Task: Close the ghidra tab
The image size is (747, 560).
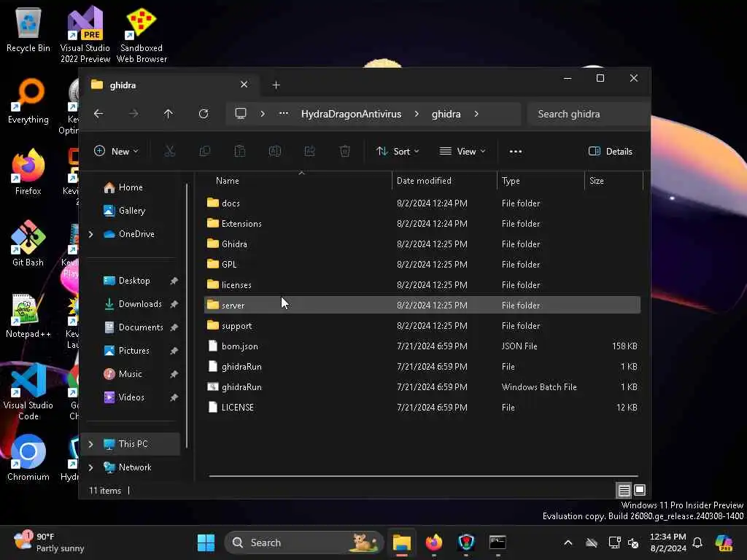Action: pos(244,85)
